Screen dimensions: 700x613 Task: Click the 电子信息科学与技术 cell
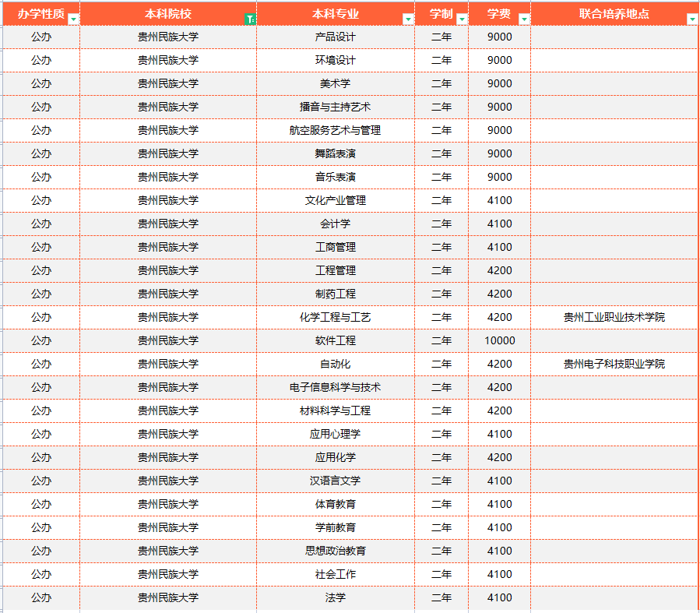pyautogui.click(x=336, y=388)
